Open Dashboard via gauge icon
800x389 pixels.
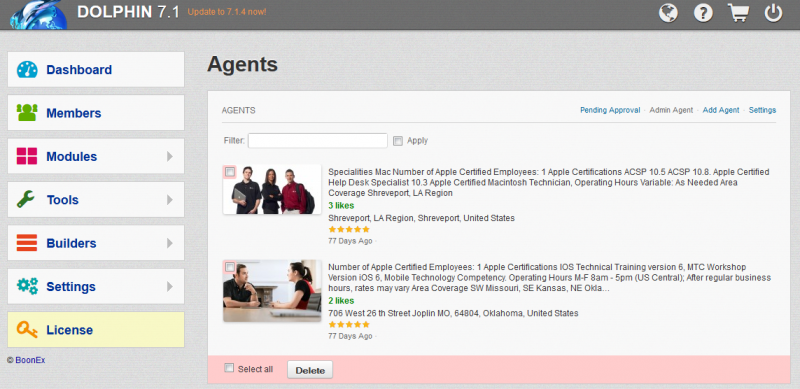27,69
